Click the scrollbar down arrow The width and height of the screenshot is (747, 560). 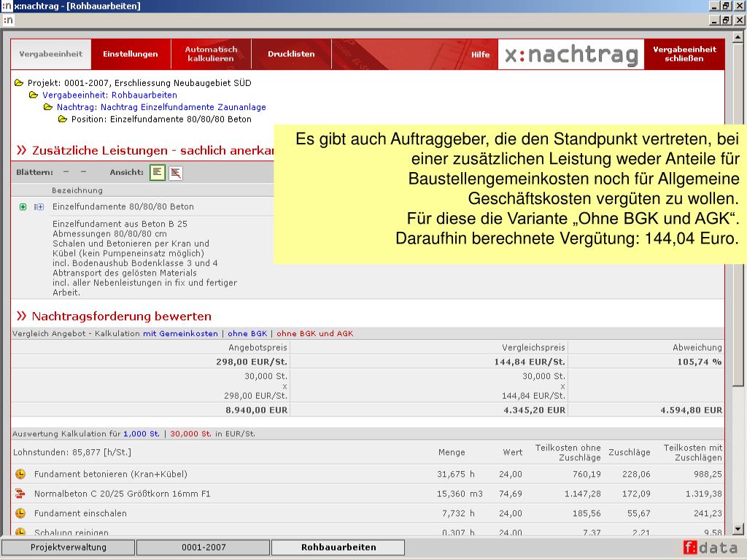(738, 528)
